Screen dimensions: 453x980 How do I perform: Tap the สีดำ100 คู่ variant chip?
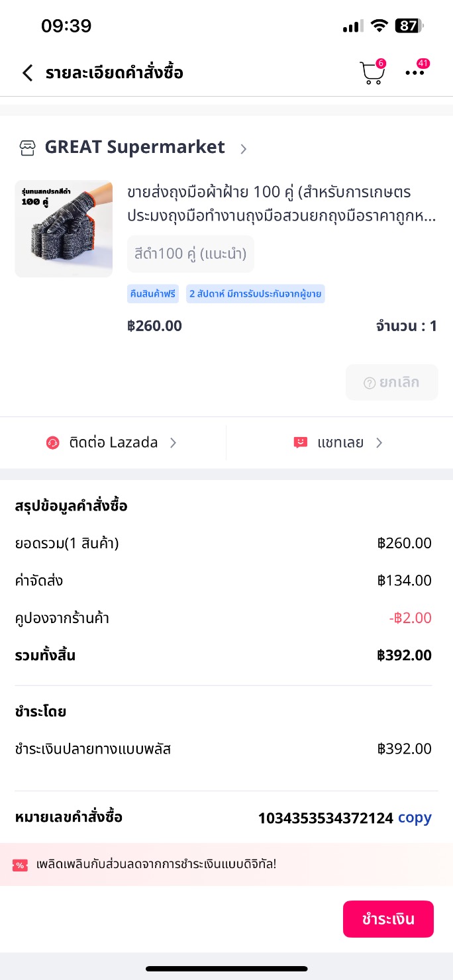(191, 254)
